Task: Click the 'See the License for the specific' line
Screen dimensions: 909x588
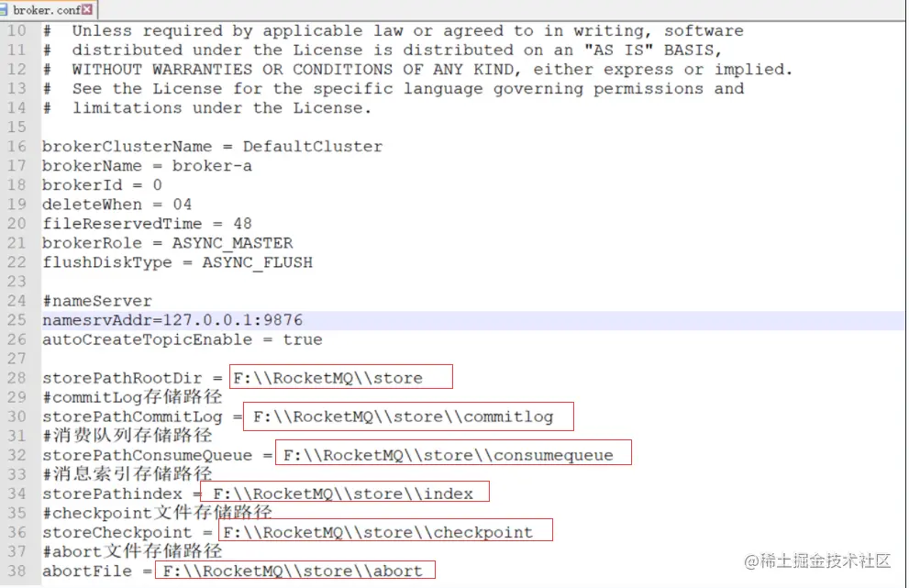Action: coord(394,89)
